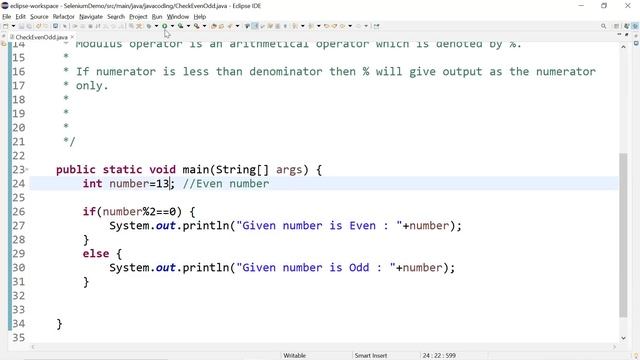Click the Pin Editor toolbar icon
This screenshot has height=360, width=640.
pyautogui.click(x=376, y=26)
